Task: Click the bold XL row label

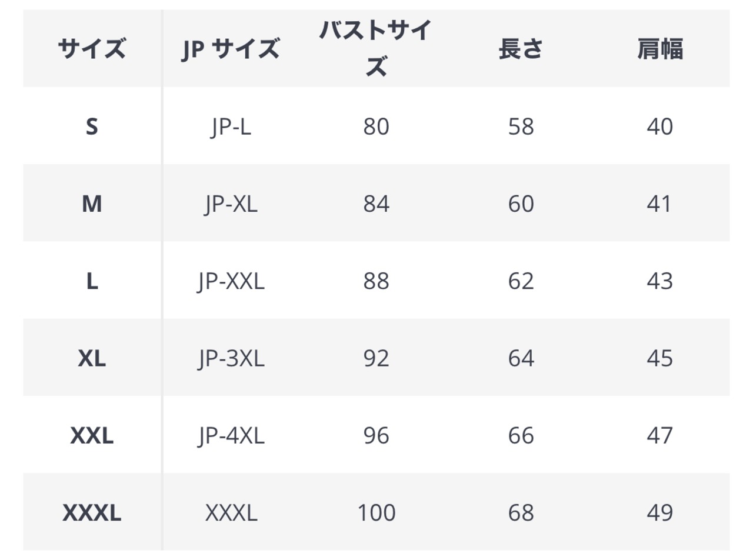Action: (x=92, y=358)
